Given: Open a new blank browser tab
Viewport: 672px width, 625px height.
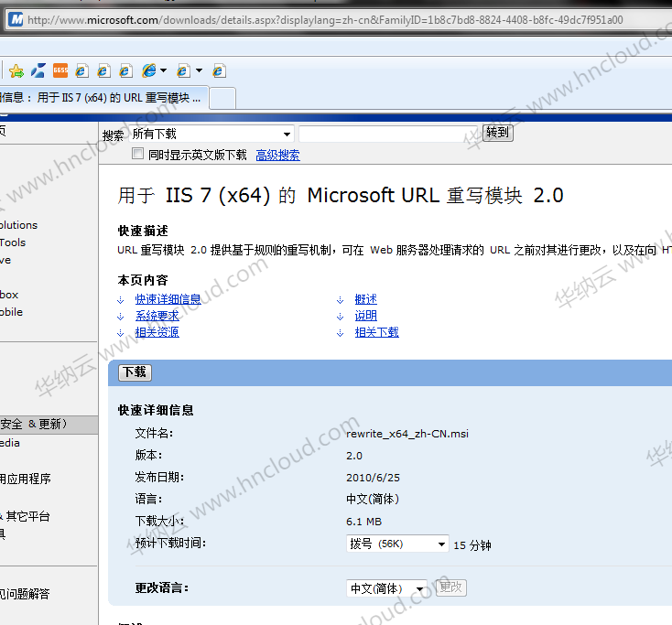Looking at the screenshot, I should pyautogui.click(x=222, y=98).
